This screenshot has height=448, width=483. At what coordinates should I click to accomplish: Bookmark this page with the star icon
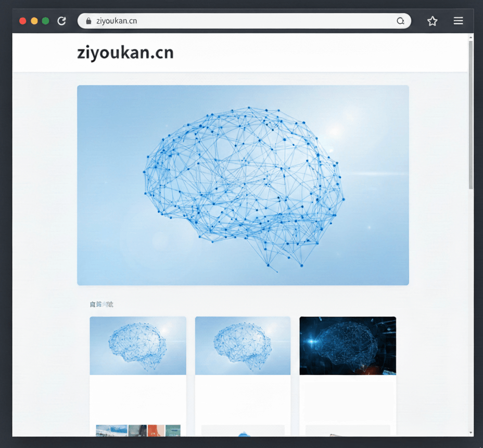pyautogui.click(x=432, y=21)
